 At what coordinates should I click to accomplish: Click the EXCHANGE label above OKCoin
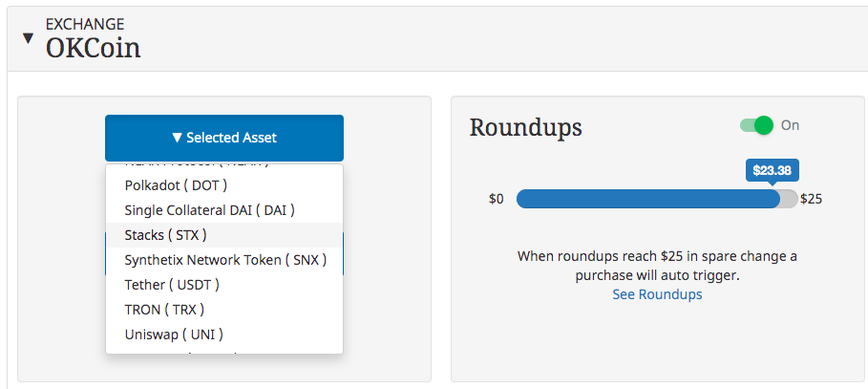click(85, 25)
